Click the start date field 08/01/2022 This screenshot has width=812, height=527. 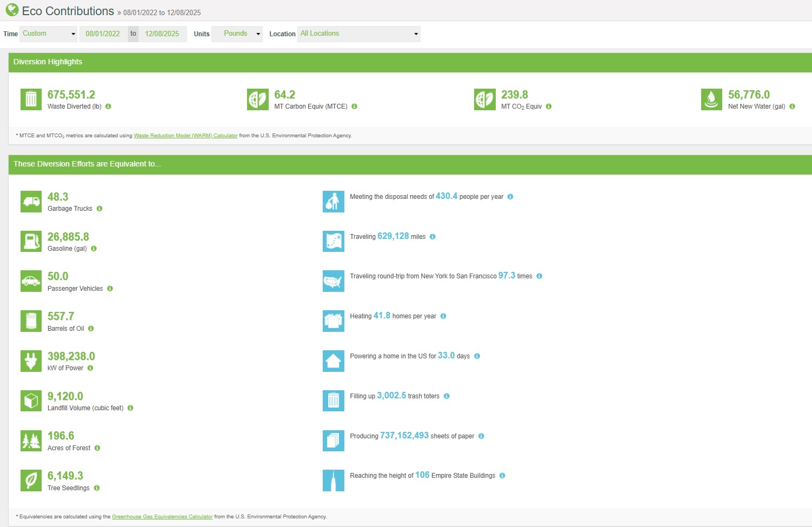tap(103, 34)
